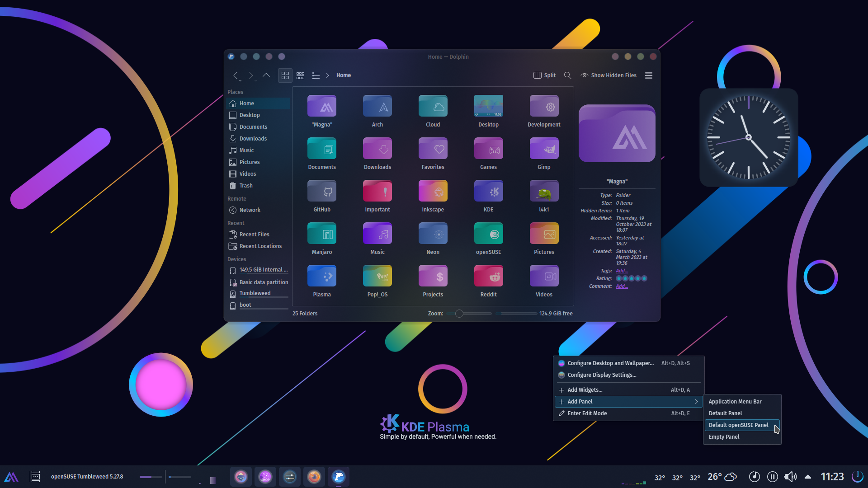Open the music note media tray icon
This screenshot has height=488, width=868.
click(754, 477)
